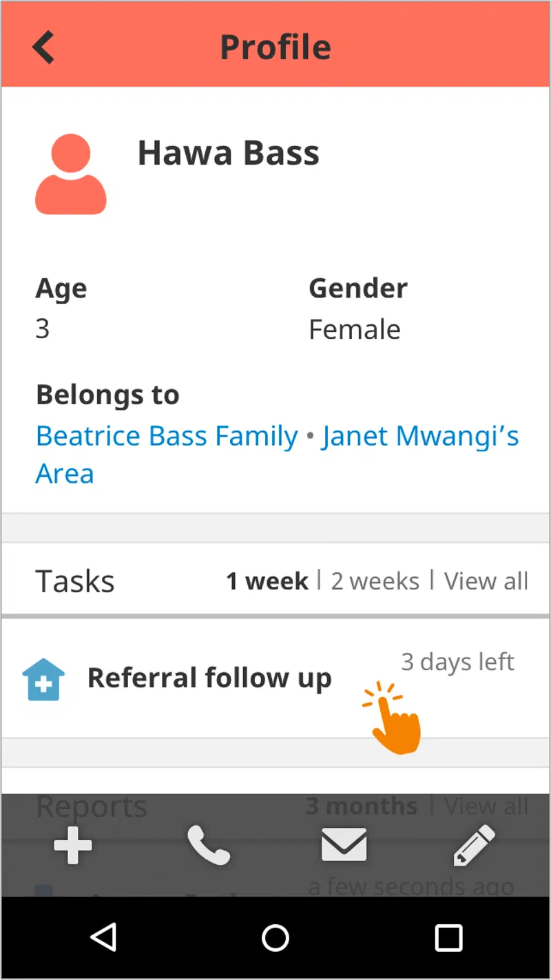Click the orange person avatar icon
Screen dimensions: 551x980
tap(70, 175)
